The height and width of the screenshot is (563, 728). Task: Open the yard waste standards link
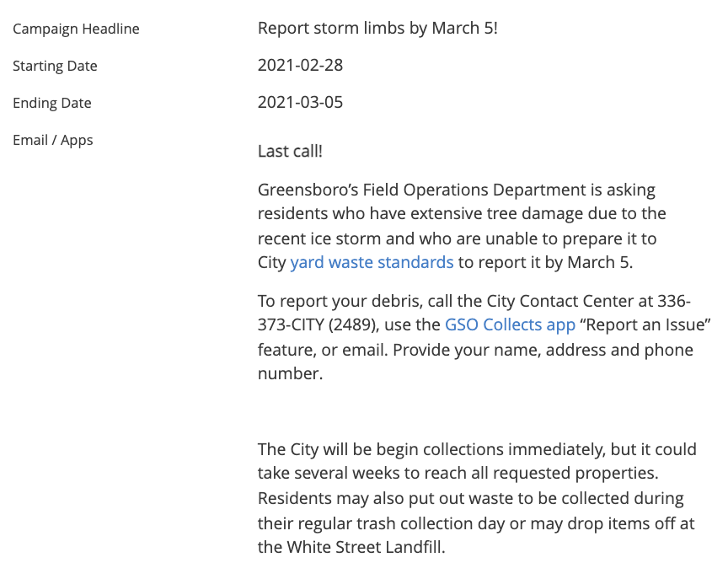372,262
